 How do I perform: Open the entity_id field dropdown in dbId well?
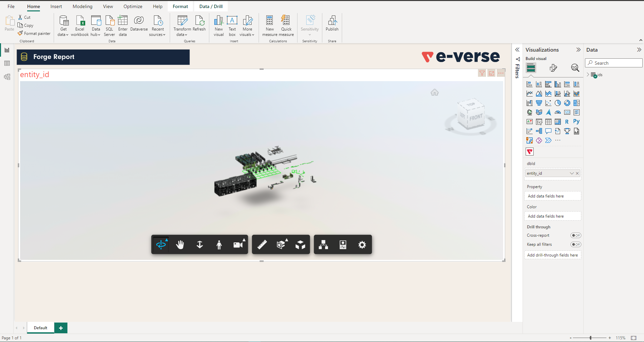pos(572,173)
